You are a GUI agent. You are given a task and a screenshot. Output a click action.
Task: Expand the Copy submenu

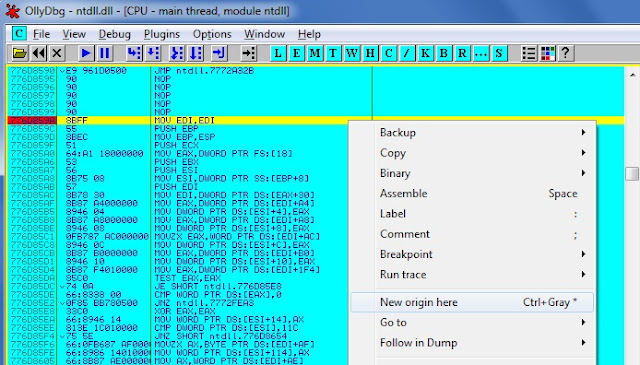pos(473,153)
